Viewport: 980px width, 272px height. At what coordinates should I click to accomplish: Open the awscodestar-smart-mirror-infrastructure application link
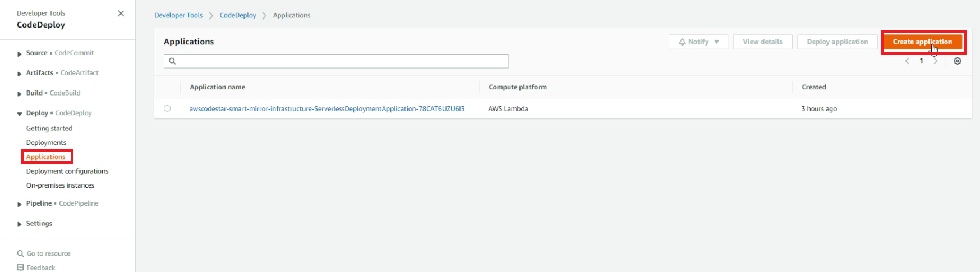tap(327, 108)
